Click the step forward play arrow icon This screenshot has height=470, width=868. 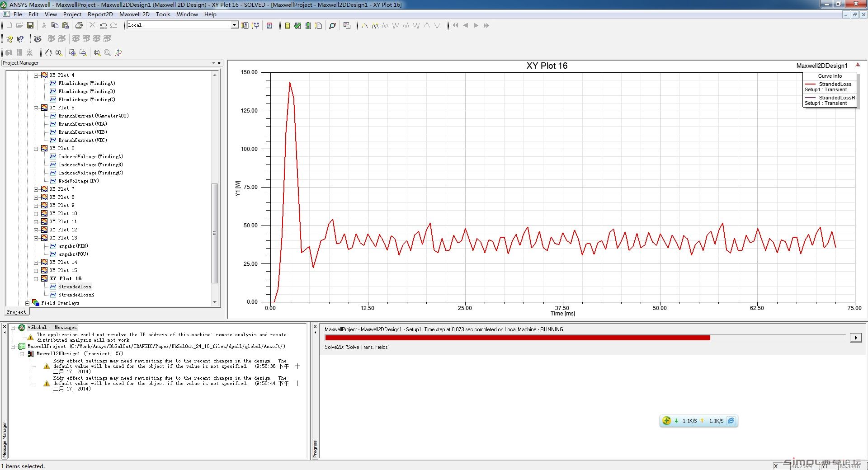click(x=476, y=25)
